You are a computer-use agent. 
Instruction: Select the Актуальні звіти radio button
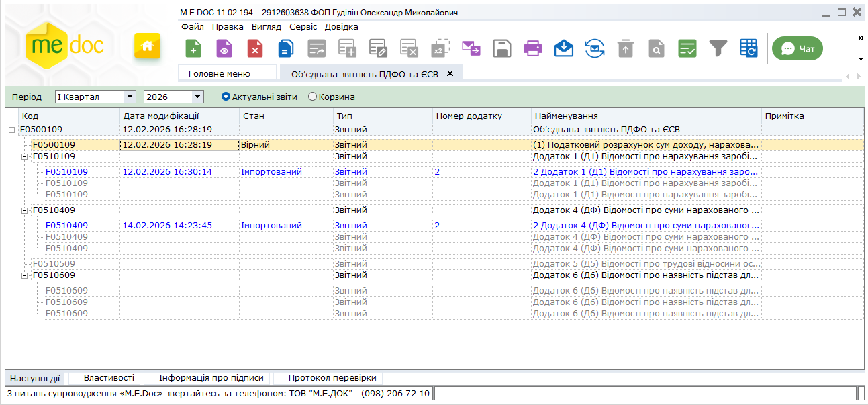tap(226, 97)
